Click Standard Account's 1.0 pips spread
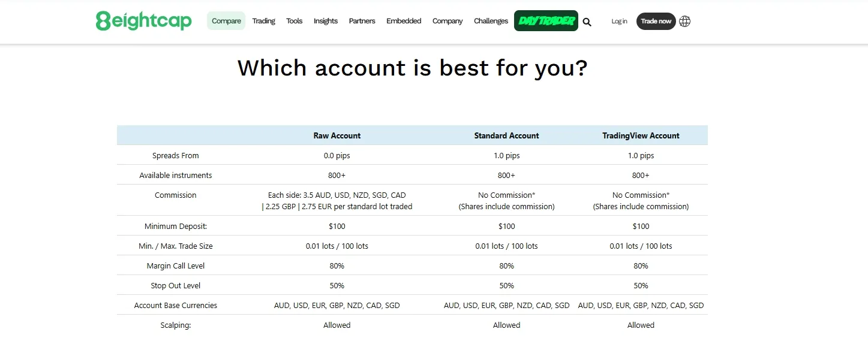 pos(506,155)
